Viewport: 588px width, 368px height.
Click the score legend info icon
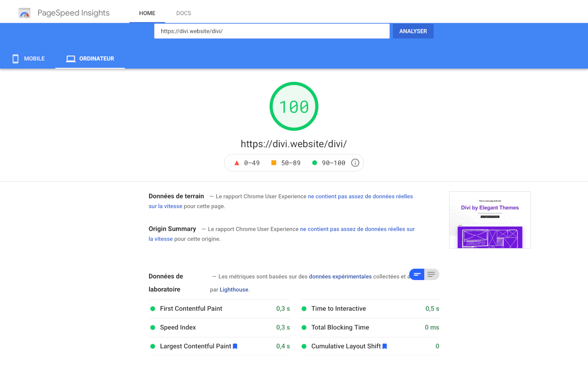point(355,163)
